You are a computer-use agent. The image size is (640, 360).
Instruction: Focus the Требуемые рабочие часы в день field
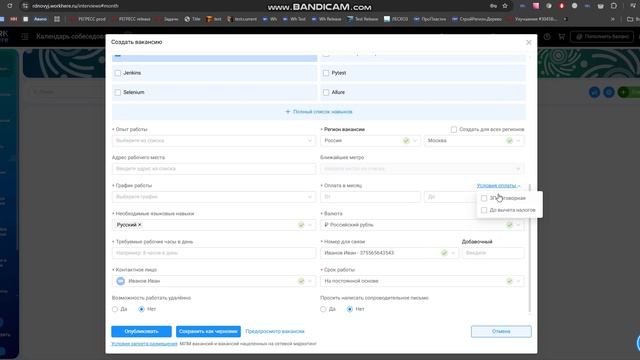point(214,253)
